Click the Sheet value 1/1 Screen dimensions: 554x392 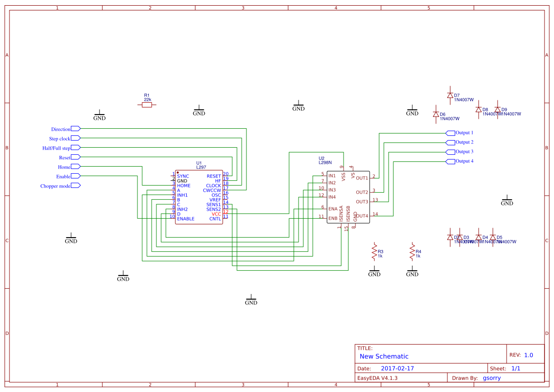click(516, 368)
